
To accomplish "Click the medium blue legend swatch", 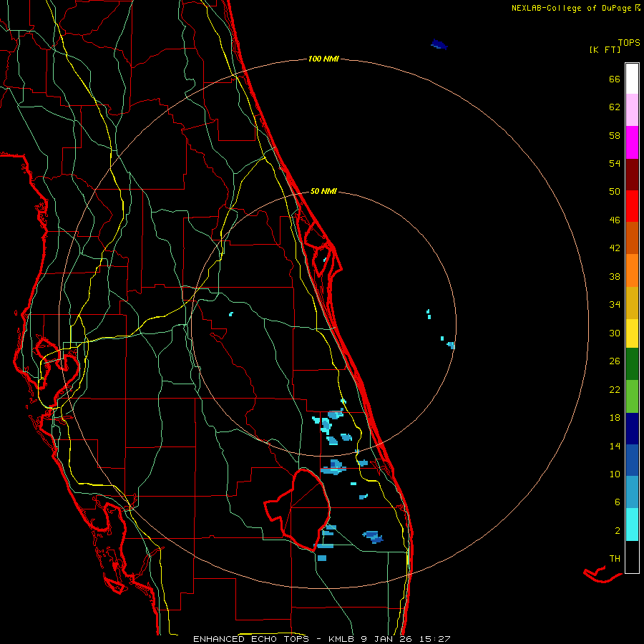I will tap(632, 460).
